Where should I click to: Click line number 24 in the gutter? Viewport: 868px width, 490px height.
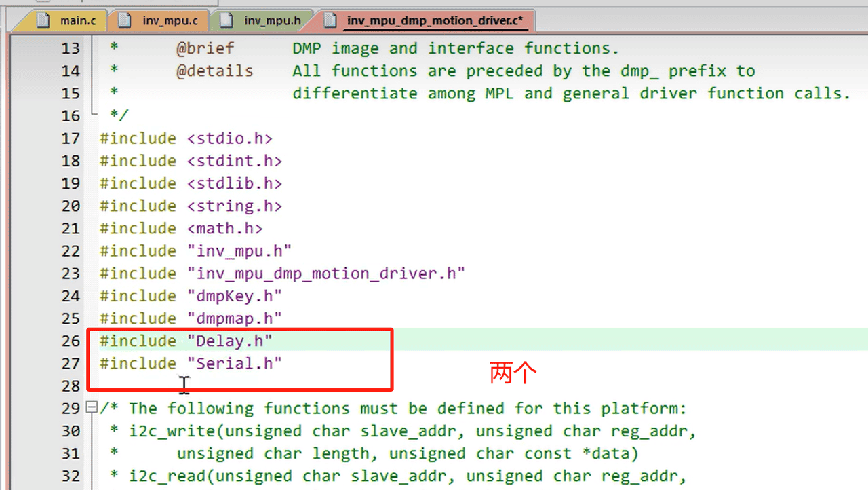(71, 296)
